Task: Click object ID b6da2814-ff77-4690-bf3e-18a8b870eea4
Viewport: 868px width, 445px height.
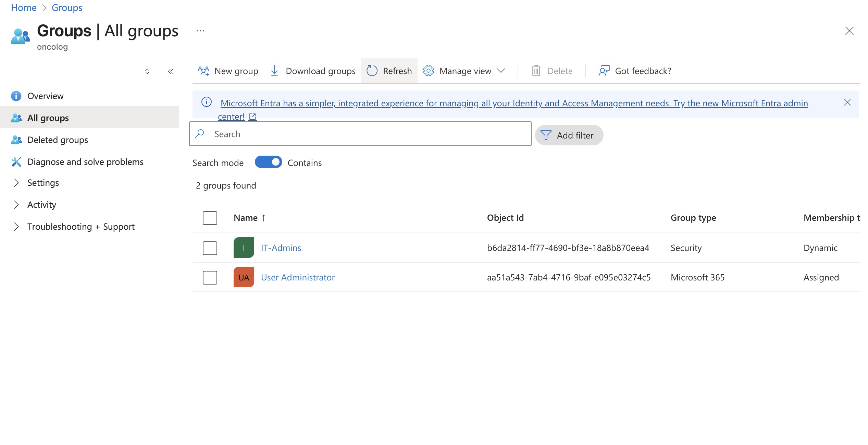Action: tap(568, 248)
